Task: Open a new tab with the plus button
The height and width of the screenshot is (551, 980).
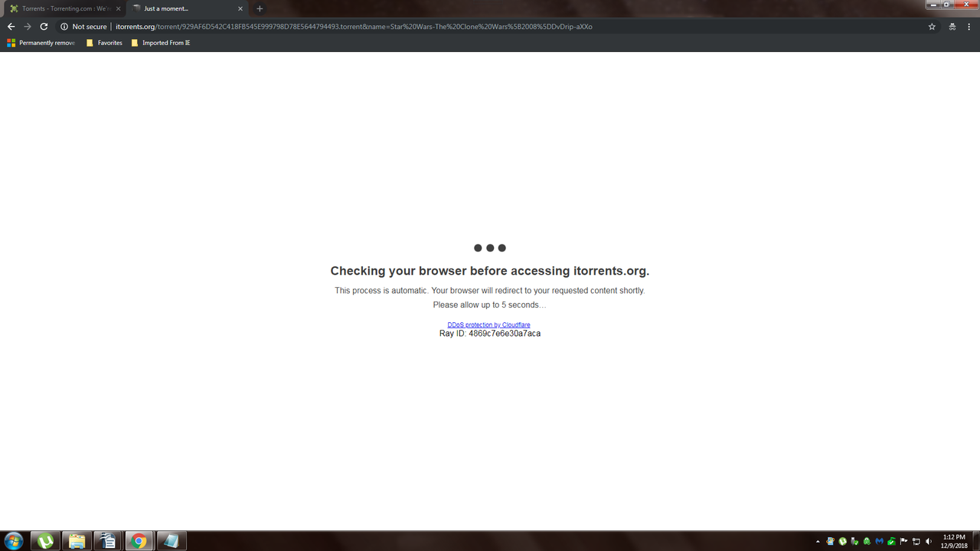Action: coord(260,8)
